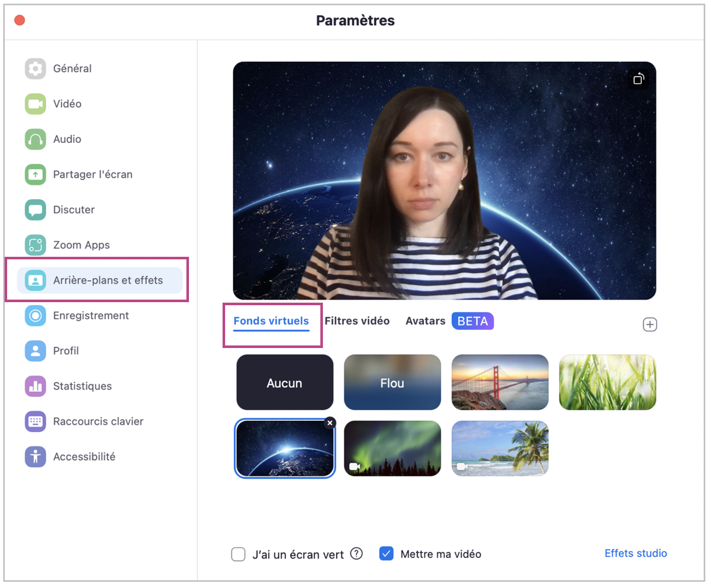Image resolution: width=711 pixels, height=588 pixels.
Task: Click the green screen help question mark
Action: pos(357,553)
